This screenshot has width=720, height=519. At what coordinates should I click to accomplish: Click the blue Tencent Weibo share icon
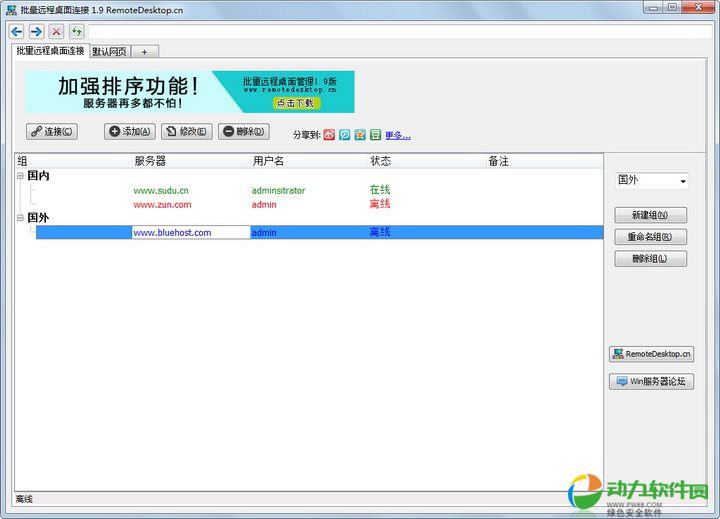(344, 135)
